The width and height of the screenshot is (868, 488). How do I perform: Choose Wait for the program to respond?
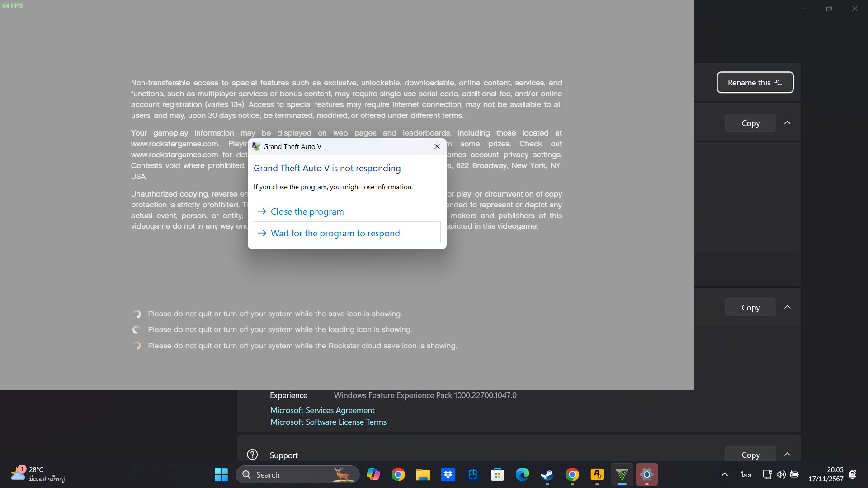click(x=347, y=233)
